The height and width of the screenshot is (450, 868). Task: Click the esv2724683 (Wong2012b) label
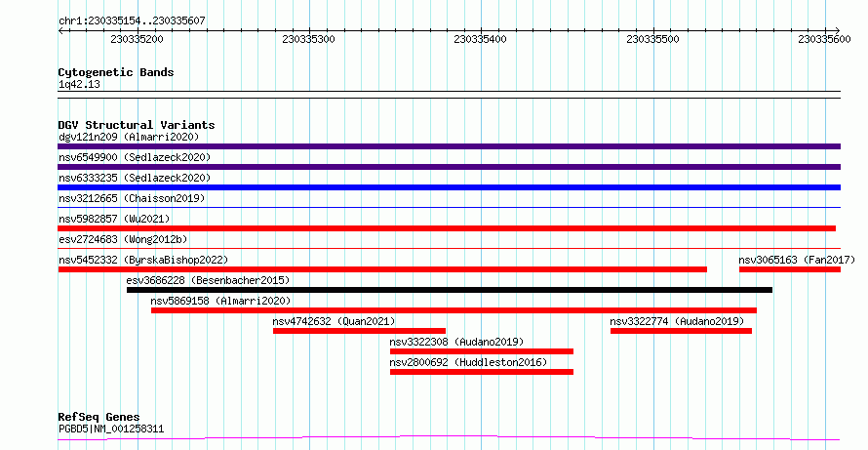(123, 239)
